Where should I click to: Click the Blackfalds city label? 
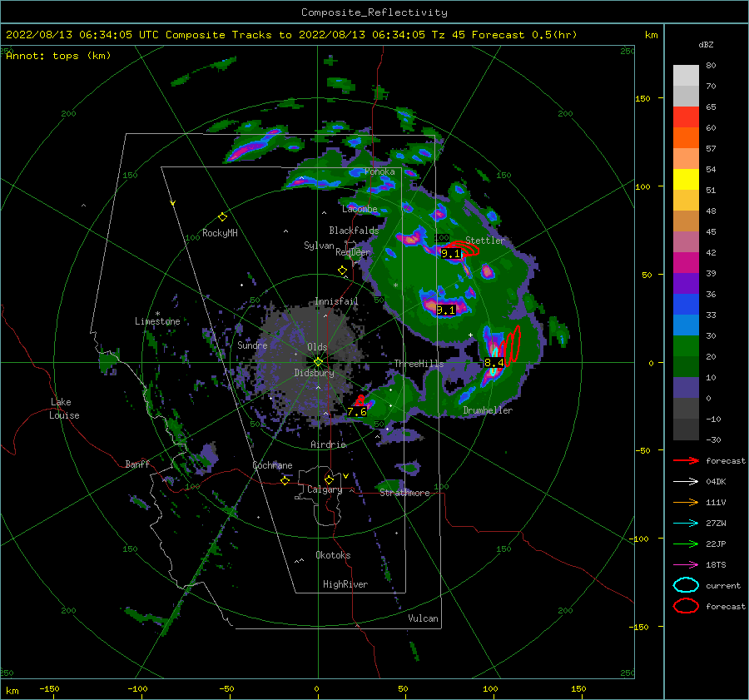(354, 231)
